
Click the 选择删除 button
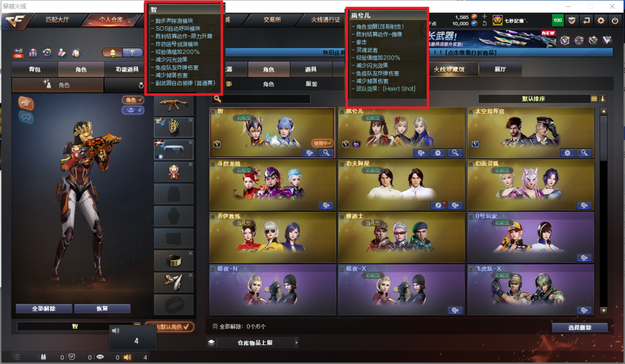tap(579, 328)
